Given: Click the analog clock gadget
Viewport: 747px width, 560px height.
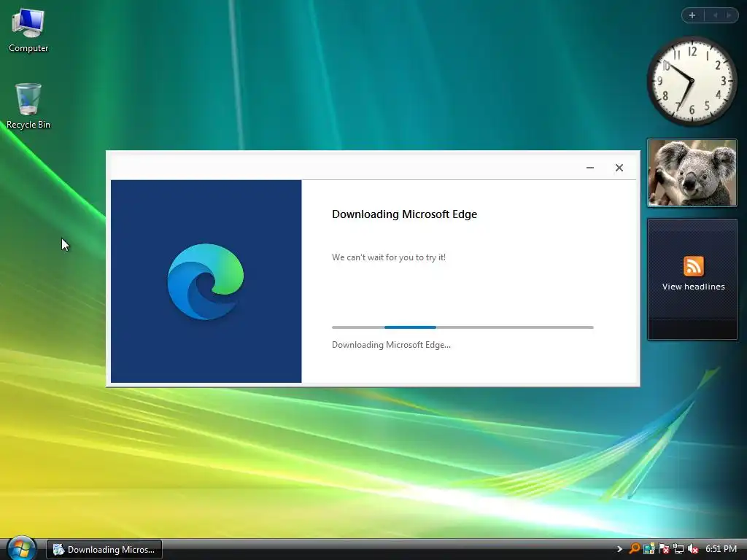Looking at the screenshot, I should tap(692, 81).
